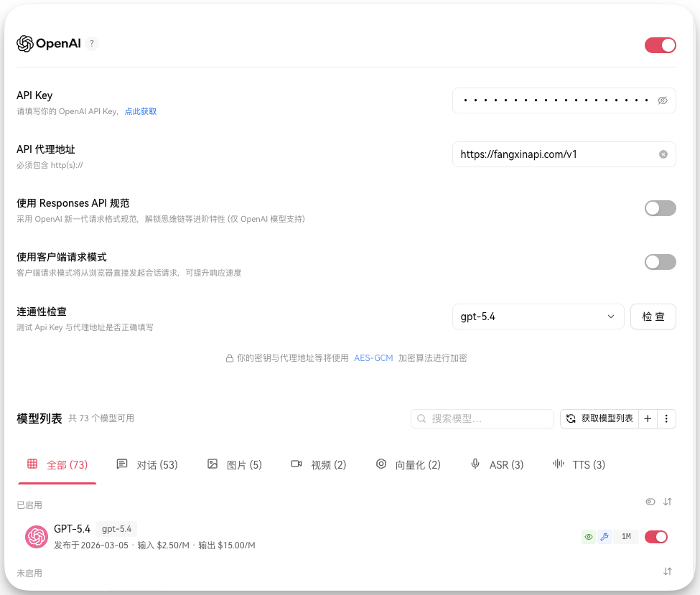Click the 未启用 section label

coord(29,573)
